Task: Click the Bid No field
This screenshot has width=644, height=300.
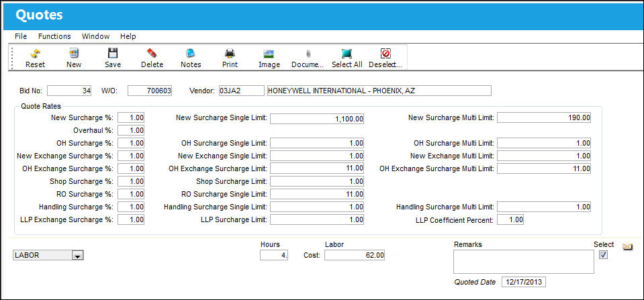Action: point(69,91)
